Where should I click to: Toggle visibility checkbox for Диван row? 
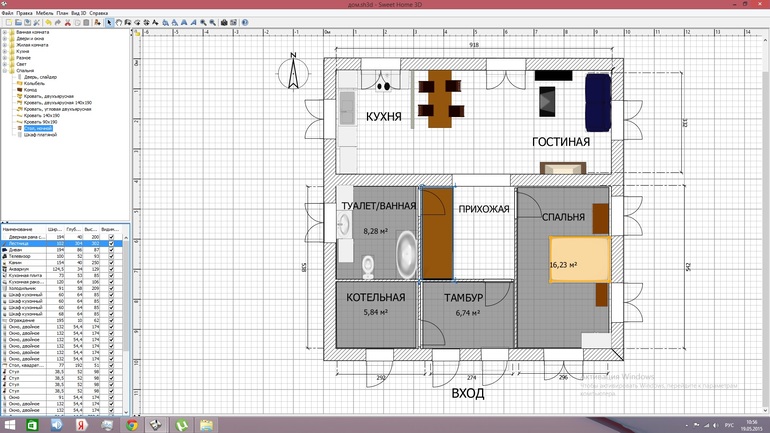pos(111,250)
